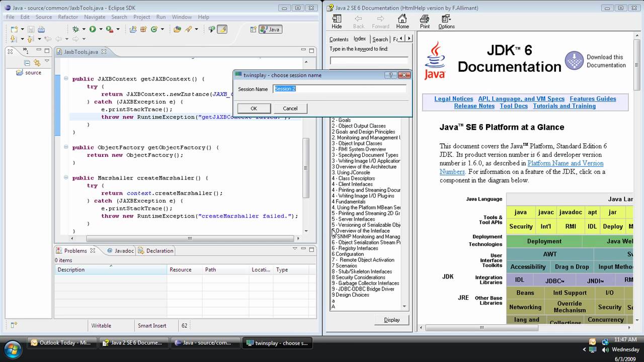Click the Search flashlight icon

point(189,29)
